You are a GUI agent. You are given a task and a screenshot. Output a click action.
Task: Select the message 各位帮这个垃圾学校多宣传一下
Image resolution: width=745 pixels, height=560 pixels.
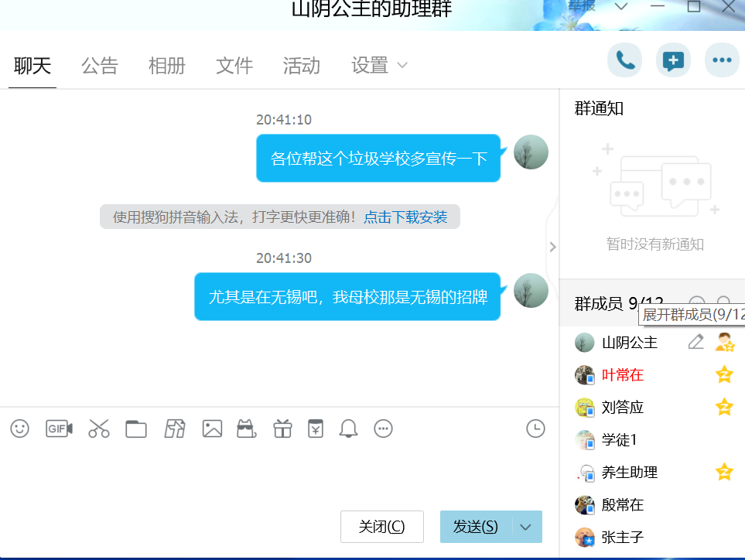click(378, 158)
